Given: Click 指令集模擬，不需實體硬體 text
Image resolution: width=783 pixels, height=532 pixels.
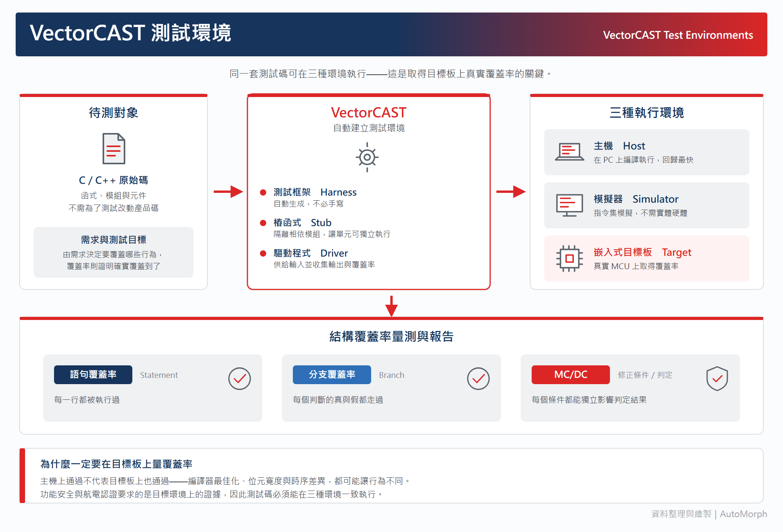Looking at the screenshot, I should [640, 213].
